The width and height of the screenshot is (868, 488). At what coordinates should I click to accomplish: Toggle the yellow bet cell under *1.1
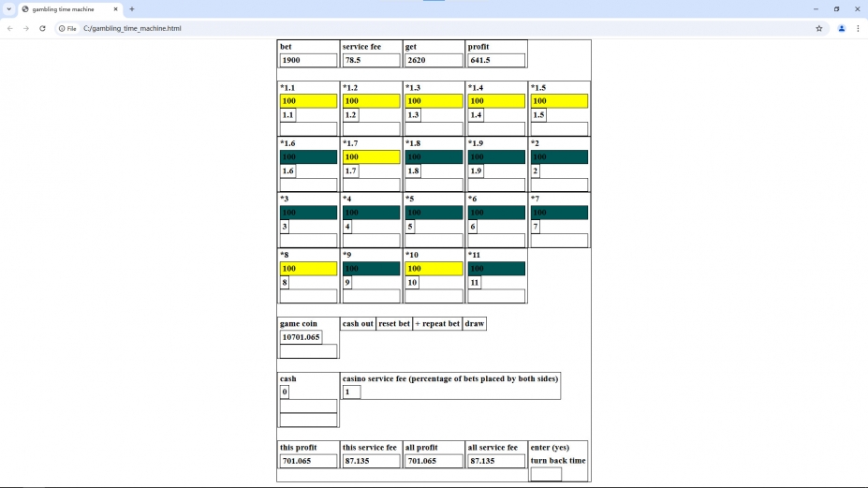(x=308, y=101)
